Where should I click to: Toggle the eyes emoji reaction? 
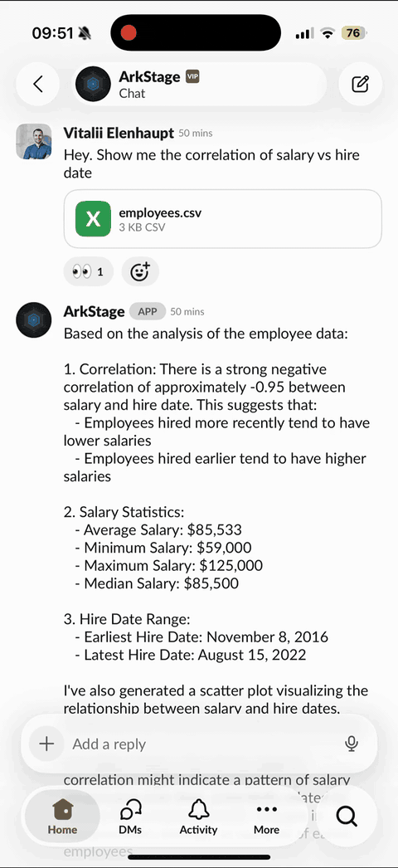pyautogui.click(x=89, y=272)
